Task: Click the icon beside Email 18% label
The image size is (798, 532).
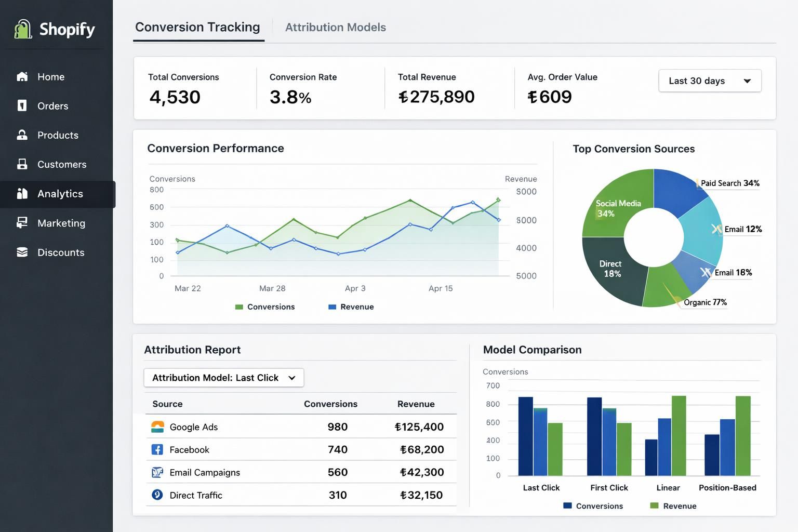Action: click(706, 272)
